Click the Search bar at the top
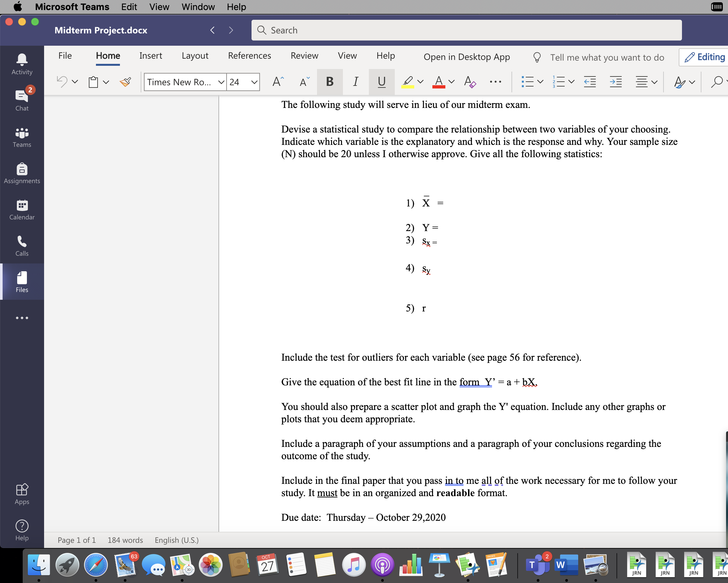The height and width of the screenshot is (583, 728). click(466, 30)
